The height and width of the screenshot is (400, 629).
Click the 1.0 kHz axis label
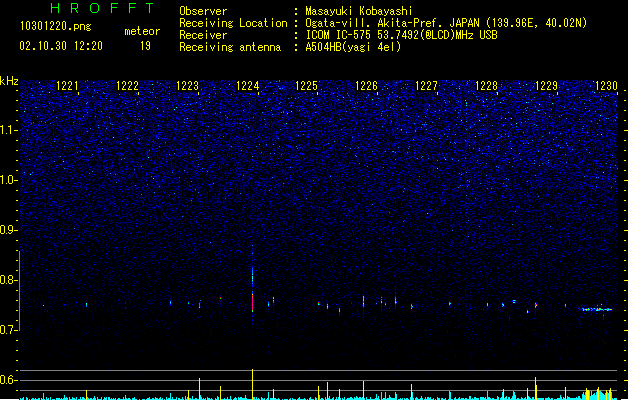[x=9, y=180]
